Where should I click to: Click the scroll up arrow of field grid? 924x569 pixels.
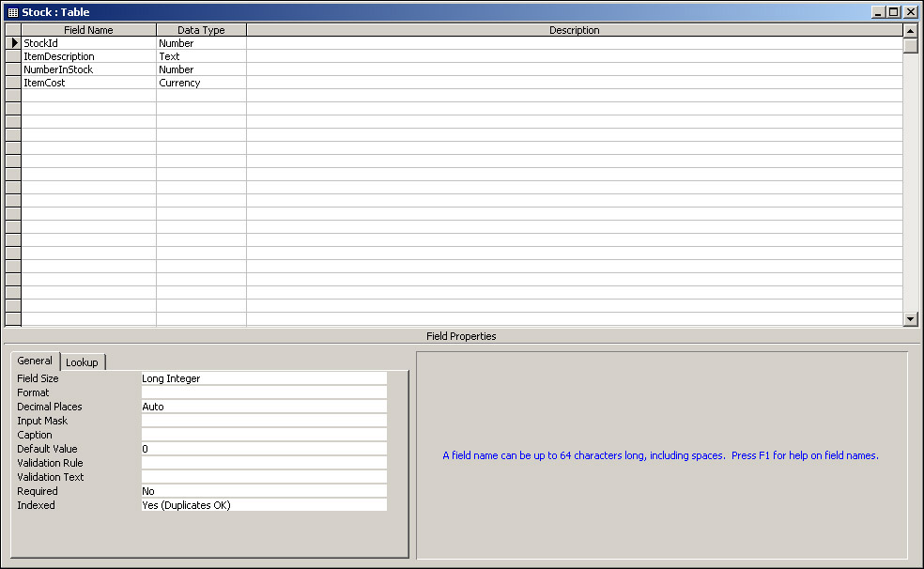click(x=910, y=30)
